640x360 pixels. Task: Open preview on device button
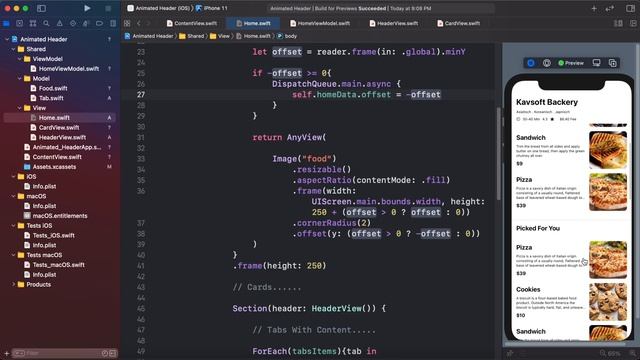[x=596, y=63]
